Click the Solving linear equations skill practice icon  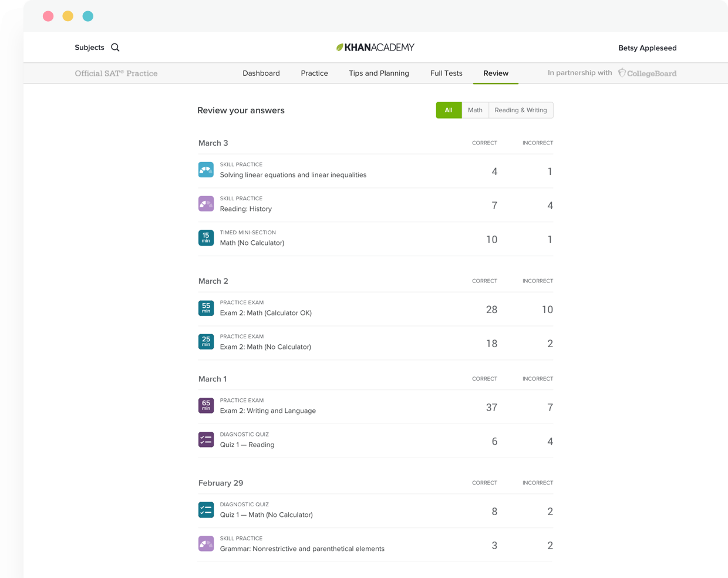pyautogui.click(x=206, y=170)
